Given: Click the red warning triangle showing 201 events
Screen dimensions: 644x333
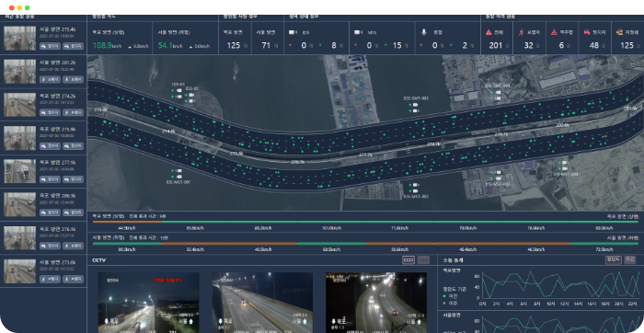Looking at the screenshot, I should tap(489, 32).
